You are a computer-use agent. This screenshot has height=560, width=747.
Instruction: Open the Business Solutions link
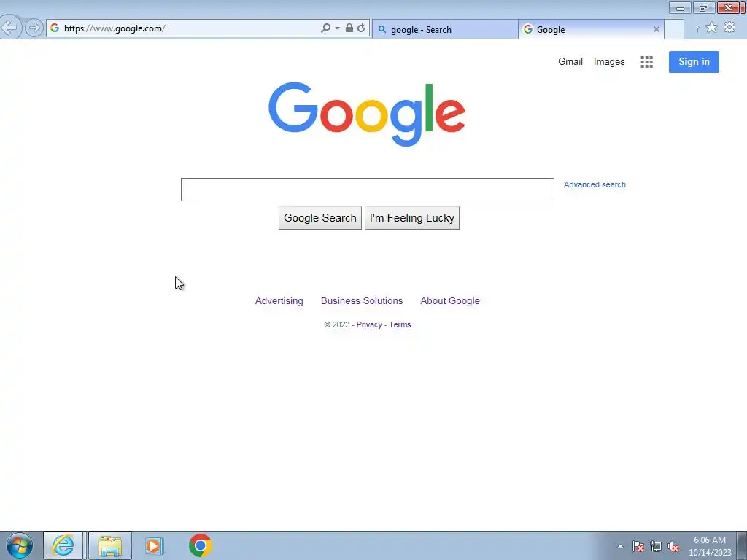(x=362, y=301)
